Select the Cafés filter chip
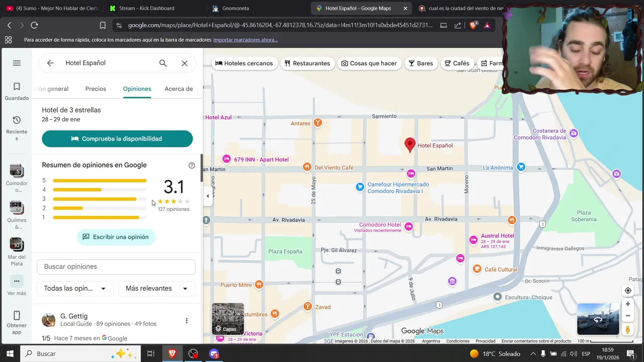Image resolution: width=644 pixels, height=362 pixels. [457, 63]
